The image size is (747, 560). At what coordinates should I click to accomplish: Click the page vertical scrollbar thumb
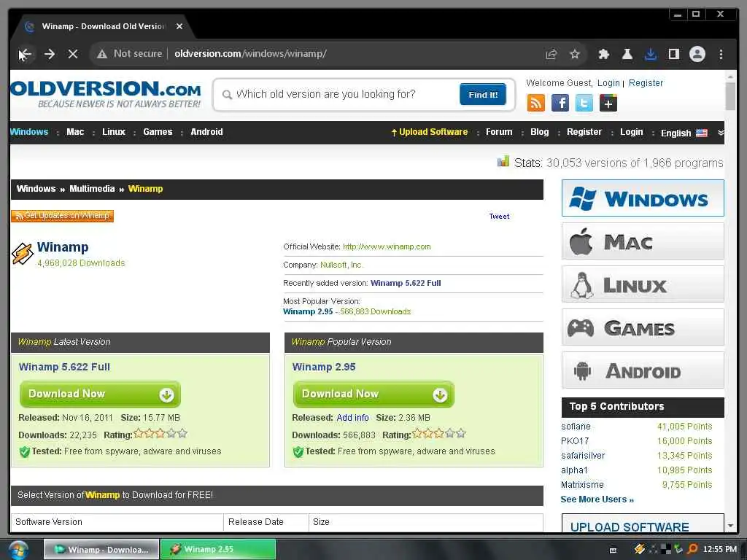coord(730,96)
